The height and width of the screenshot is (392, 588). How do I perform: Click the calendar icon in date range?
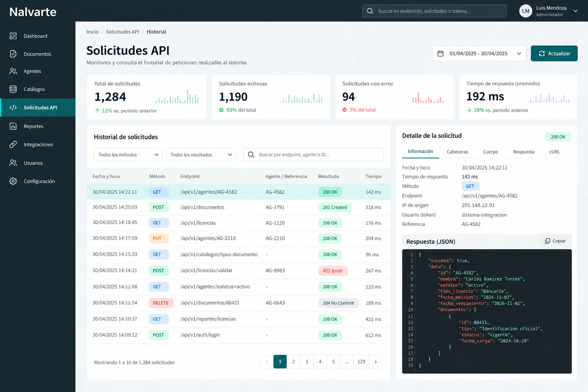pyautogui.click(x=441, y=54)
